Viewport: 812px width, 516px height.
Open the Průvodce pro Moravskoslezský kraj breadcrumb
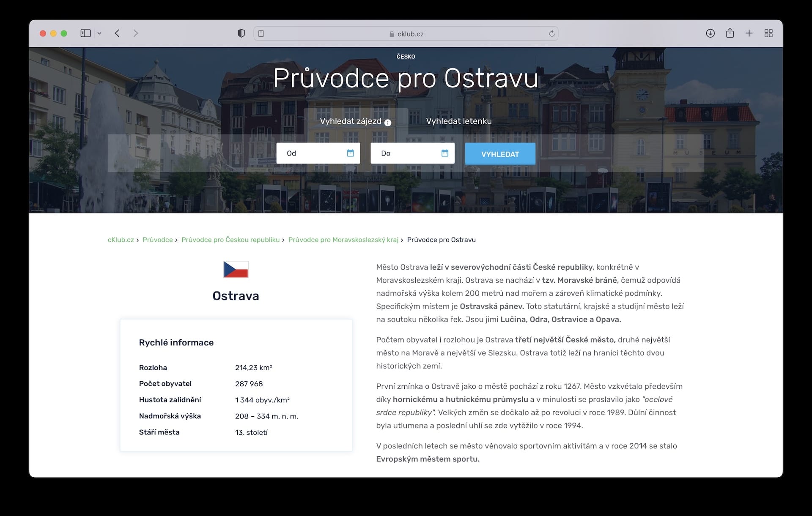(x=343, y=240)
